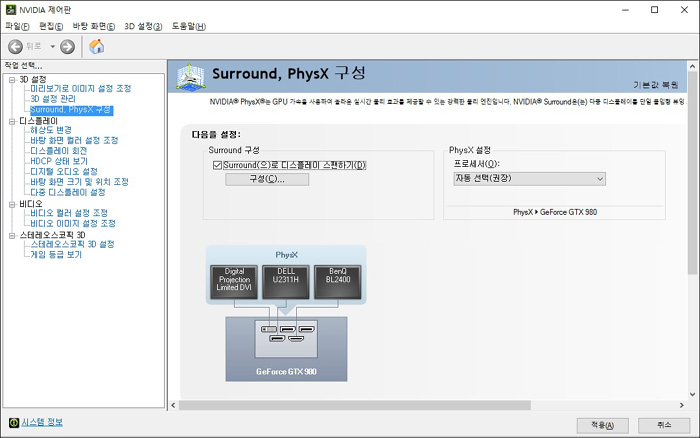Image resolution: width=700 pixels, height=438 pixels.
Task: Click the 취소 button
Action: point(664,425)
